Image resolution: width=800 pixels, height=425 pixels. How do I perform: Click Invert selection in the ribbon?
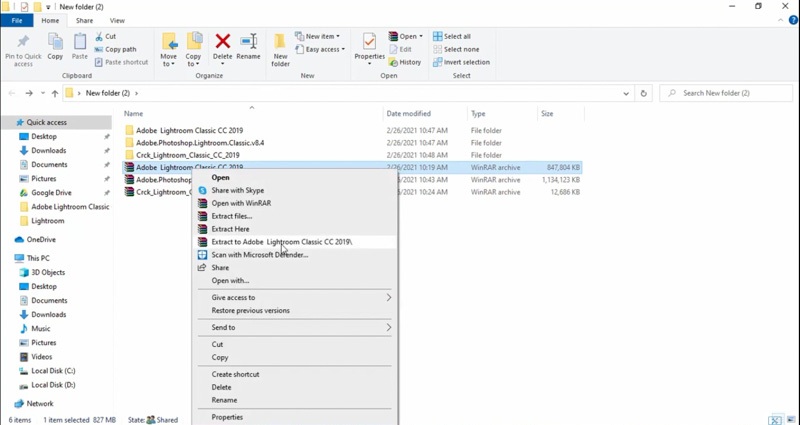point(461,62)
